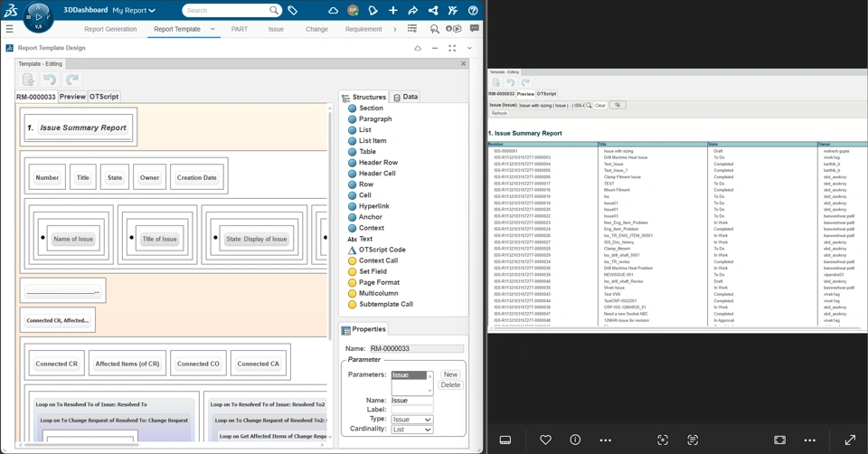Click the parameter Label input field

[x=412, y=410]
